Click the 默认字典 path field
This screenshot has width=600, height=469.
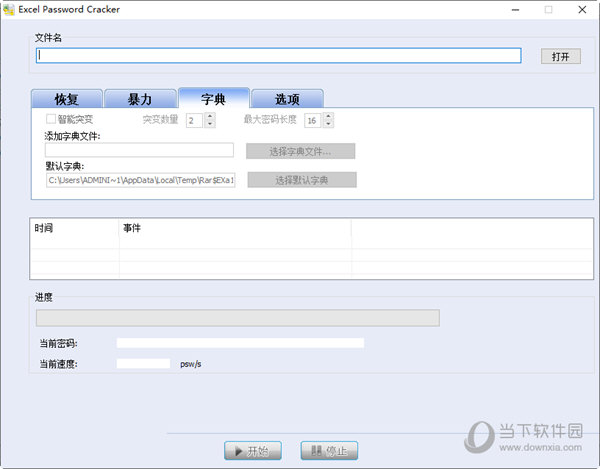140,180
